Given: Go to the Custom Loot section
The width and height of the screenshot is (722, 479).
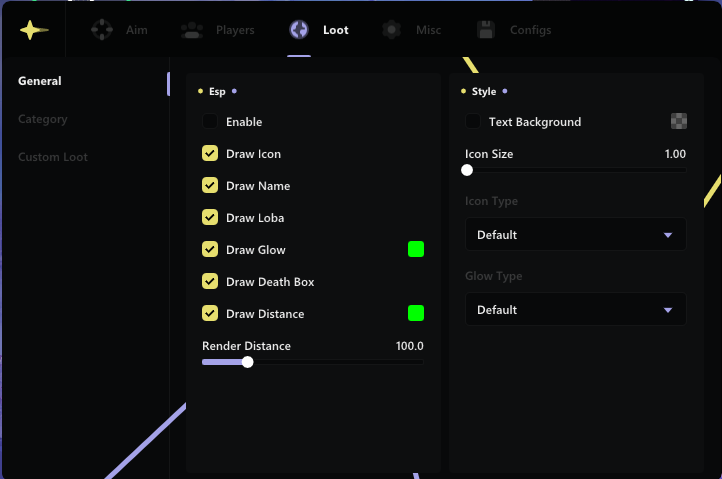Looking at the screenshot, I should click(53, 157).
